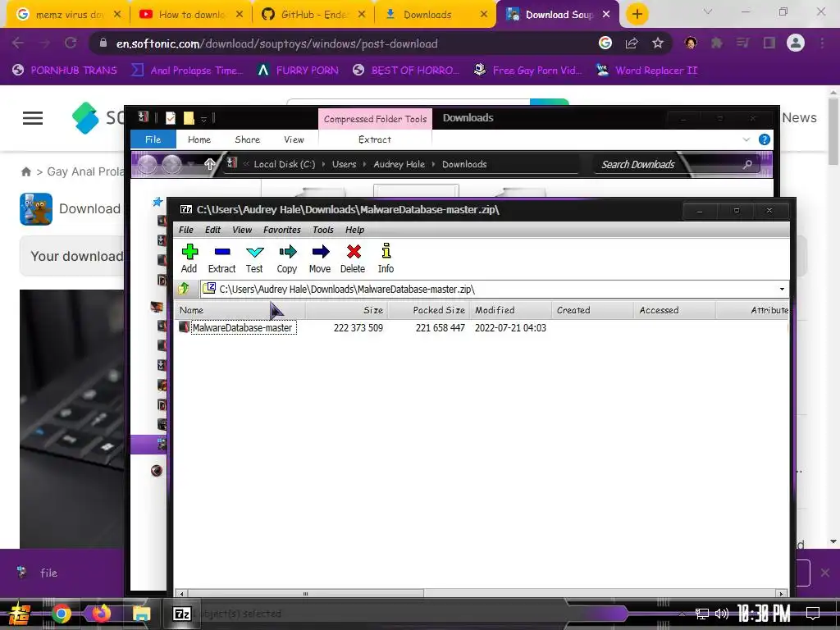The image size is (840, 630).
Task: Open the 7-Zip Tools menu
Action: click(x=323, y=230)
